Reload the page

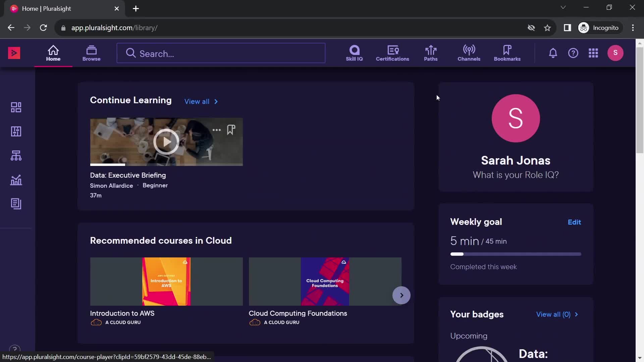43,28
